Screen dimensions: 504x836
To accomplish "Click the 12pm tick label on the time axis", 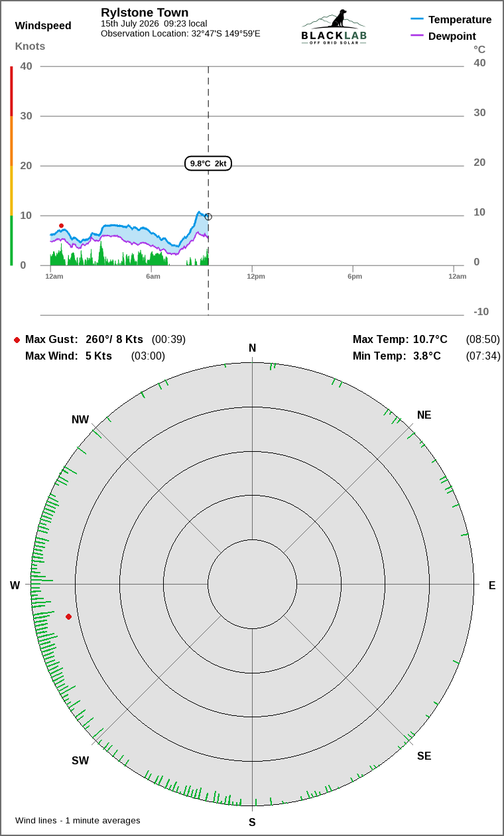I will (256, 277).
